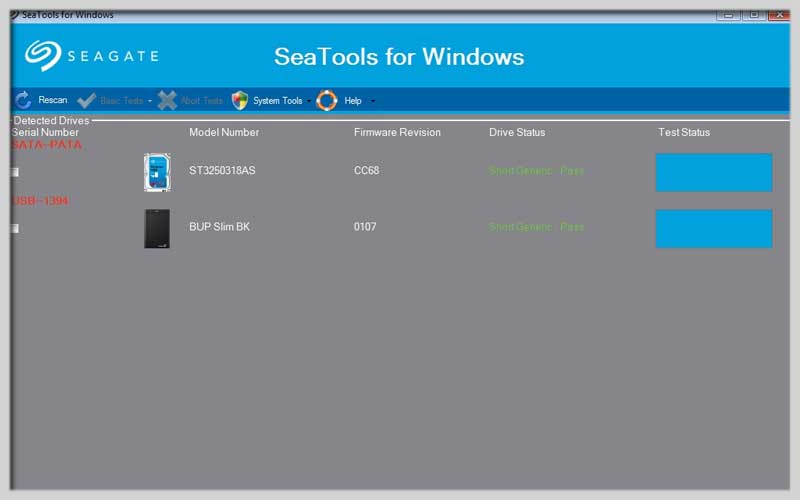This screenshot has width=800, height=500.
Task: Click the Serial Number column header
Action: (45, 132)
